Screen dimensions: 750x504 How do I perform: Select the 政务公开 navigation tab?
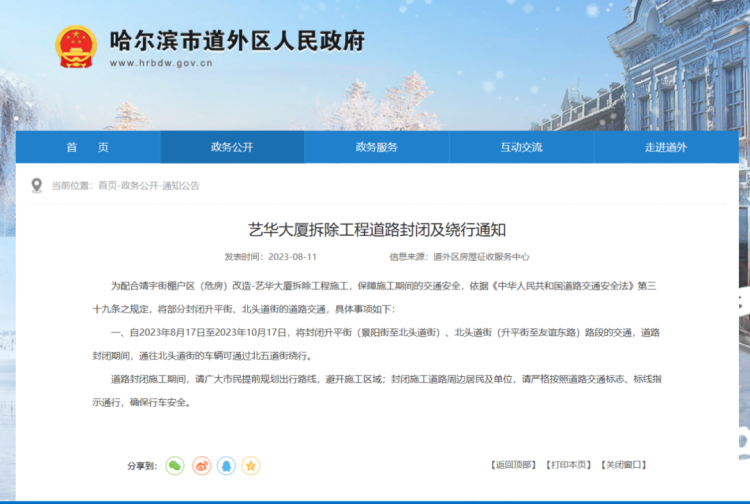(x=232, y=147)
